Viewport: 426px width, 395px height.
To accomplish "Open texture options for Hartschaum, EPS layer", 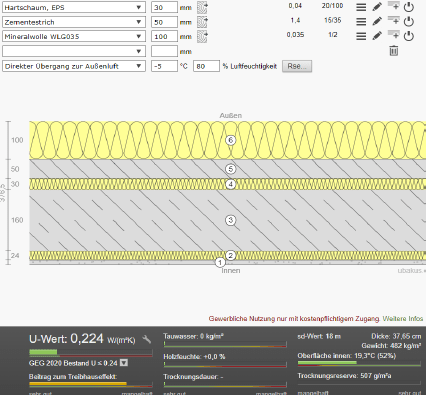I will (x=202, y=7).
